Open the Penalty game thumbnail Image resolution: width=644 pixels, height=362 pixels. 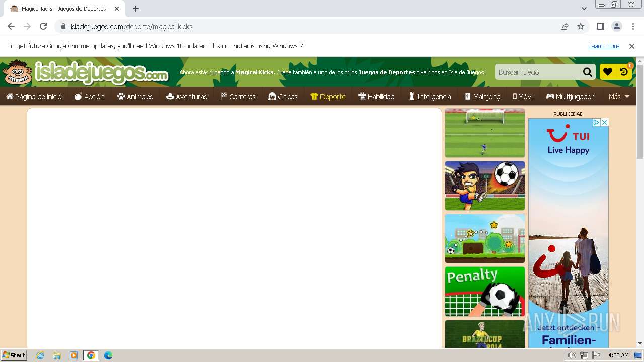tap(485, 292)
